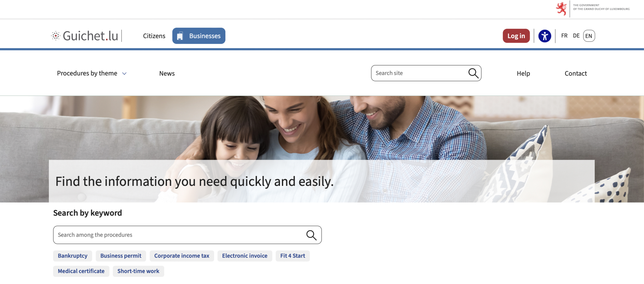Click the procedures search magnifier icon
This screenshot has width=644, height=284.
pyautogui.click(x=311, y=235)
